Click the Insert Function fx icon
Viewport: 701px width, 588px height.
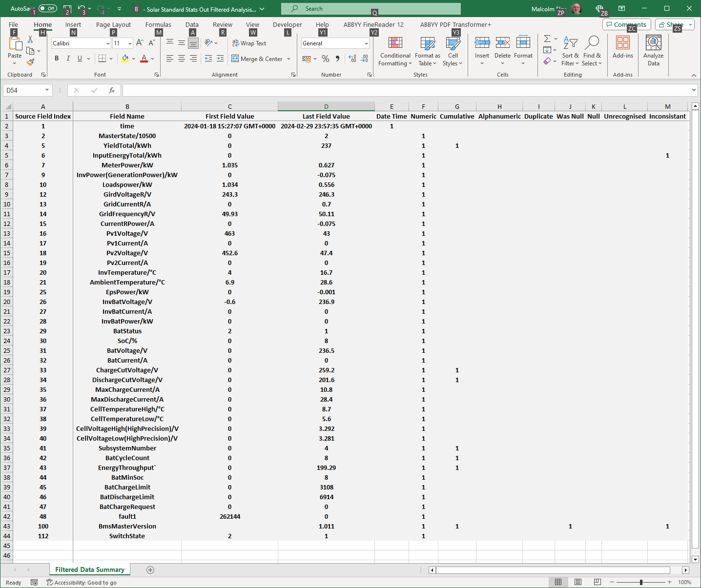[x=112, y=90]
